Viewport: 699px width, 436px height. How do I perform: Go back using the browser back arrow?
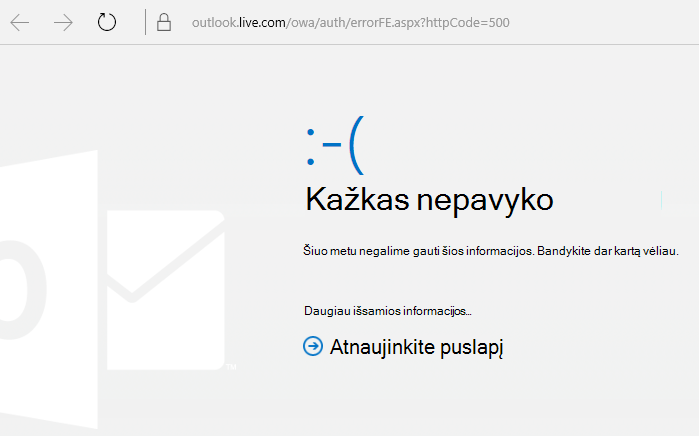pos(20,22)
